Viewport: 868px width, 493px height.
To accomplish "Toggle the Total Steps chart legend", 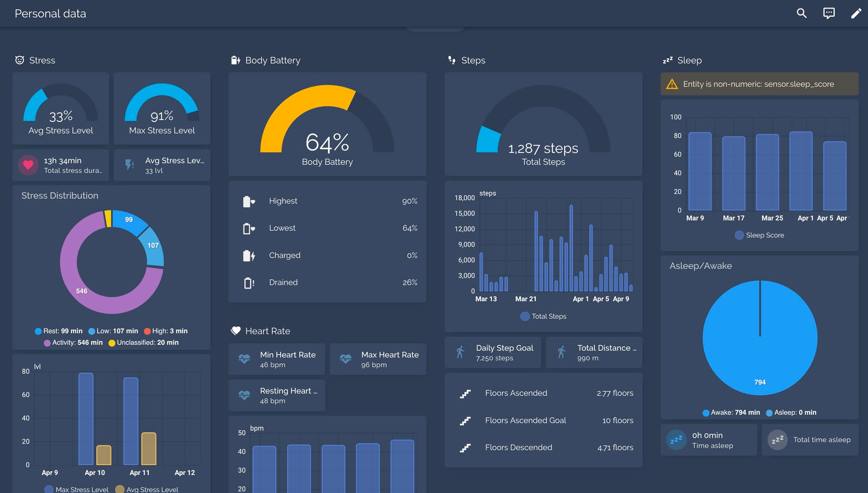I will 543,316.
